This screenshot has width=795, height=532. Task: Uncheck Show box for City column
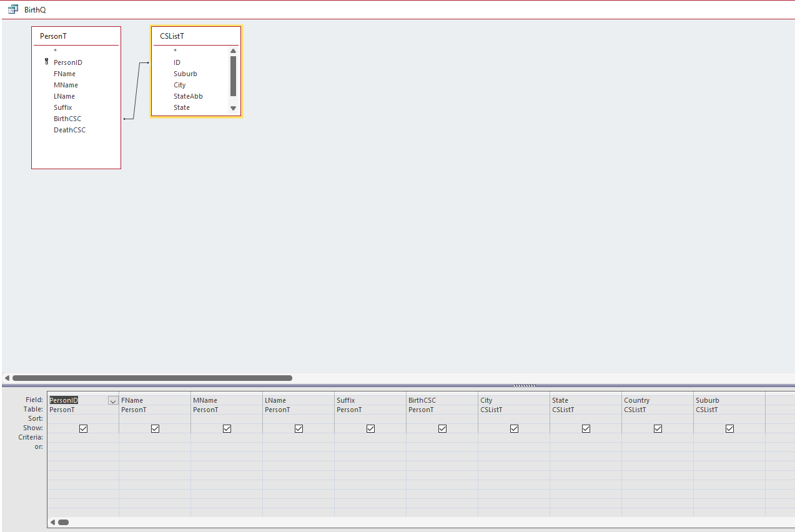coord(514,428)
